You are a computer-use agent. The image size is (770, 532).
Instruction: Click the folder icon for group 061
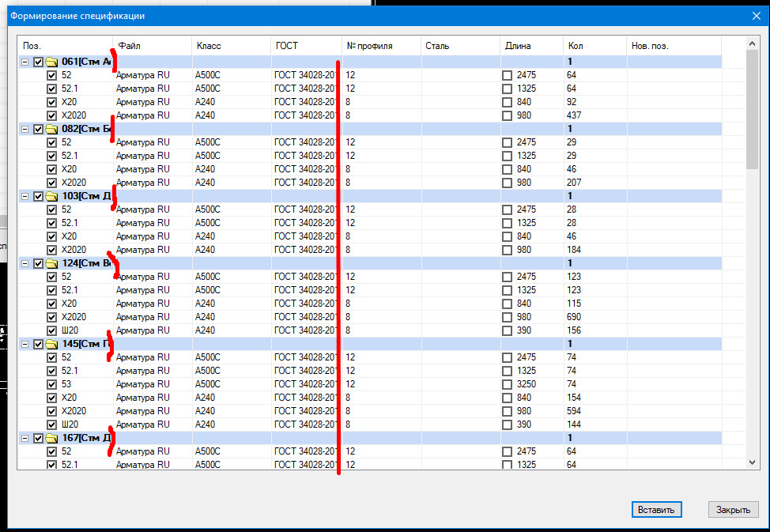click(x=52, y=62)
